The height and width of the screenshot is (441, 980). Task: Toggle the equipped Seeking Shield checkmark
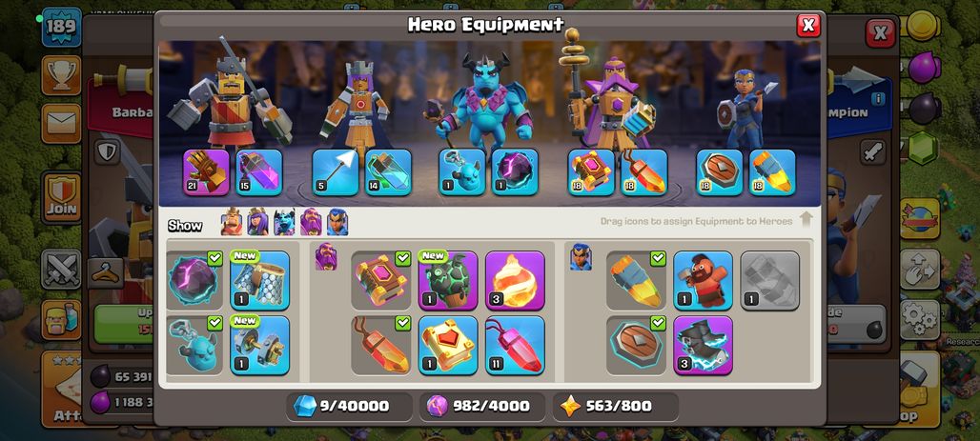[x=658, y=323]
